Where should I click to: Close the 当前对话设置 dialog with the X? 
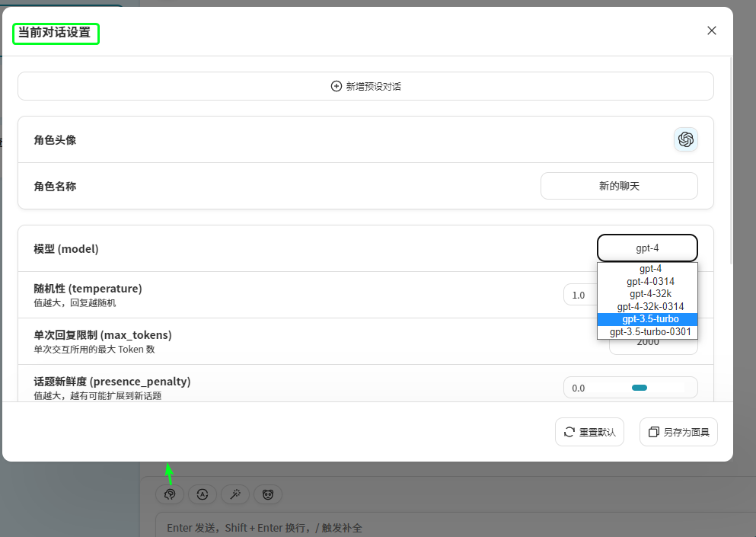[x=711, y=31]
